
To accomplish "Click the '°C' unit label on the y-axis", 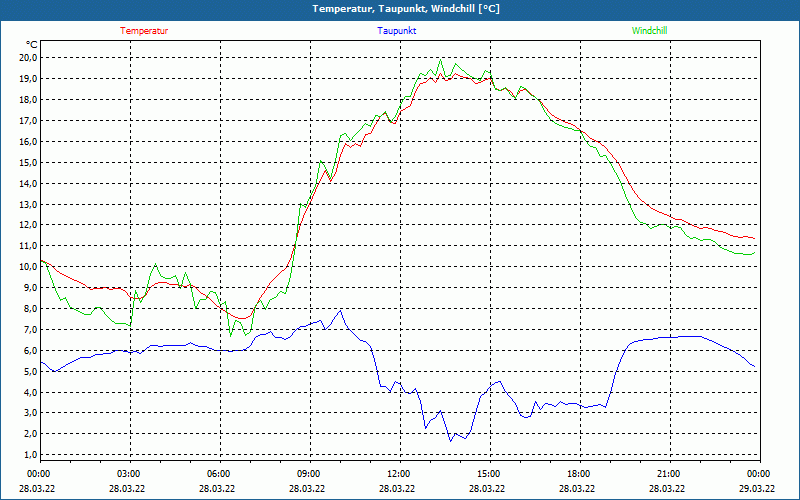I will click(32, 45).
